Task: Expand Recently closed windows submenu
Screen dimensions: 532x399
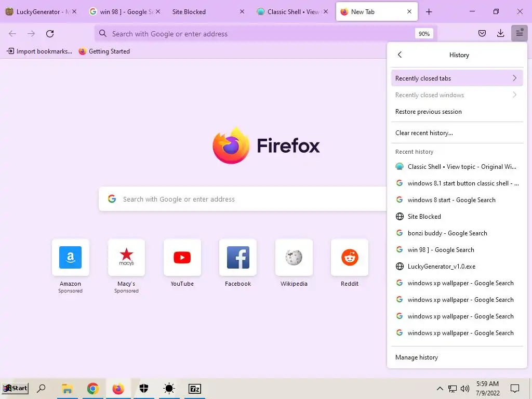Action: pyautogui.click(x=457, y=95)
